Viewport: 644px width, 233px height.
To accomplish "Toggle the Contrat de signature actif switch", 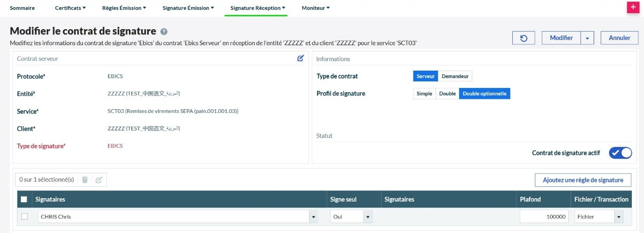I will click(x=620, y=153).
